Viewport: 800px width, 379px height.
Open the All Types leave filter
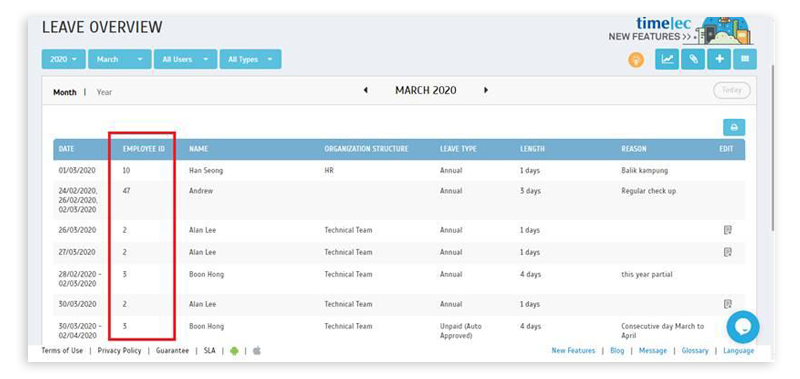251,59
